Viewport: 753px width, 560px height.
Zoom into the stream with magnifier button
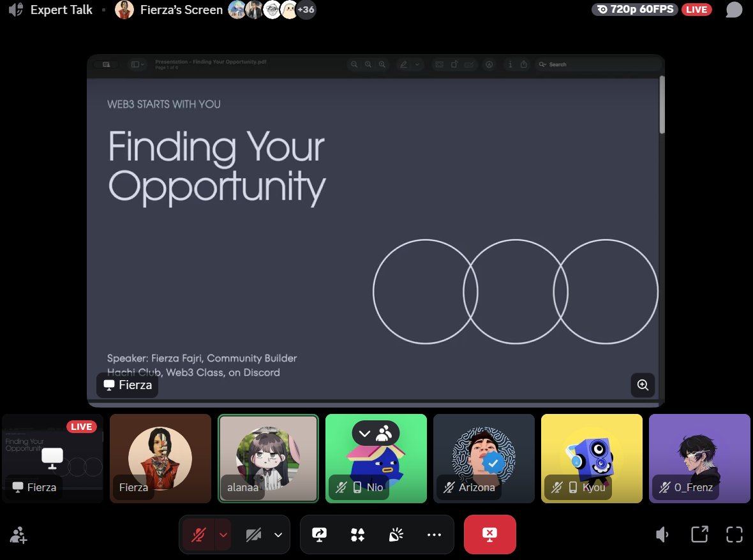point(643,385)
